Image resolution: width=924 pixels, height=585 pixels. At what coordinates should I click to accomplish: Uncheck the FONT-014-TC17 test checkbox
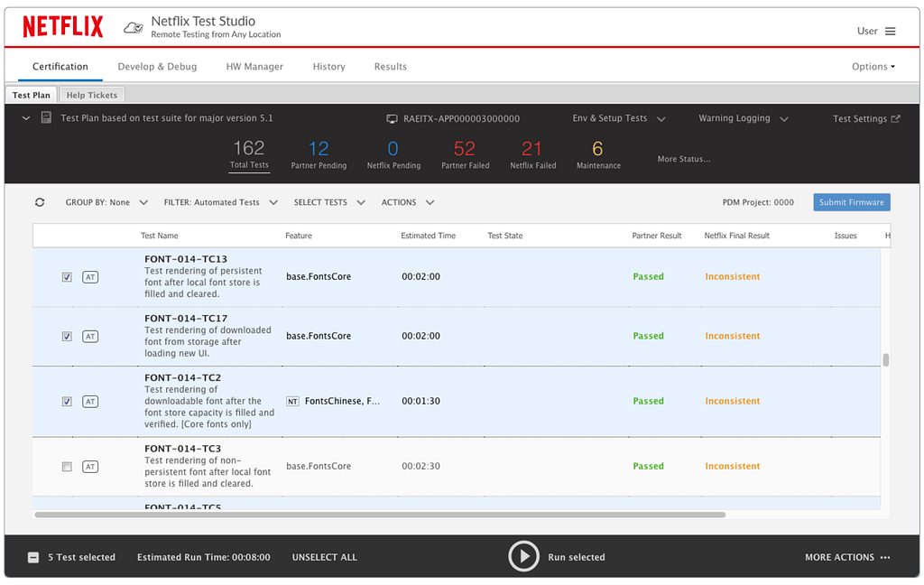[x=67, y=337]
